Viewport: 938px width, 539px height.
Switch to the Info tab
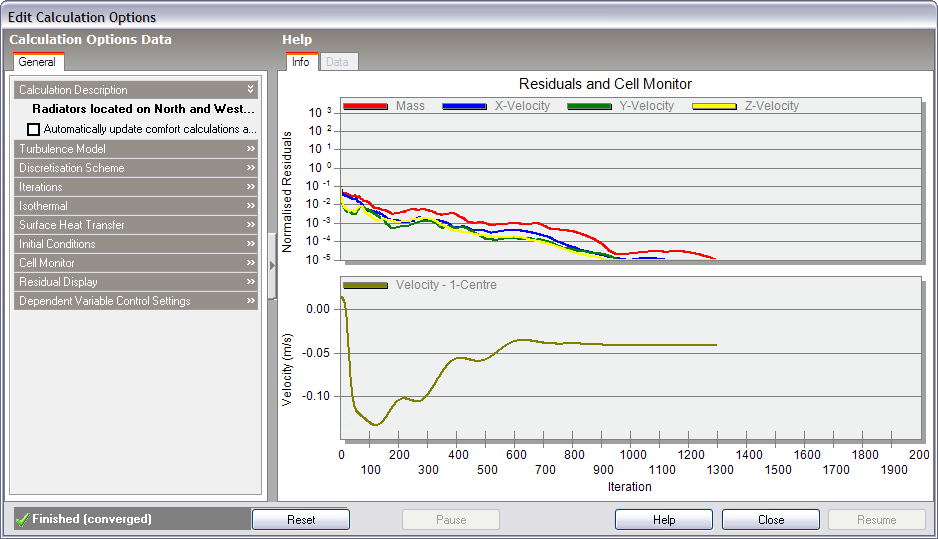point(301,62)
